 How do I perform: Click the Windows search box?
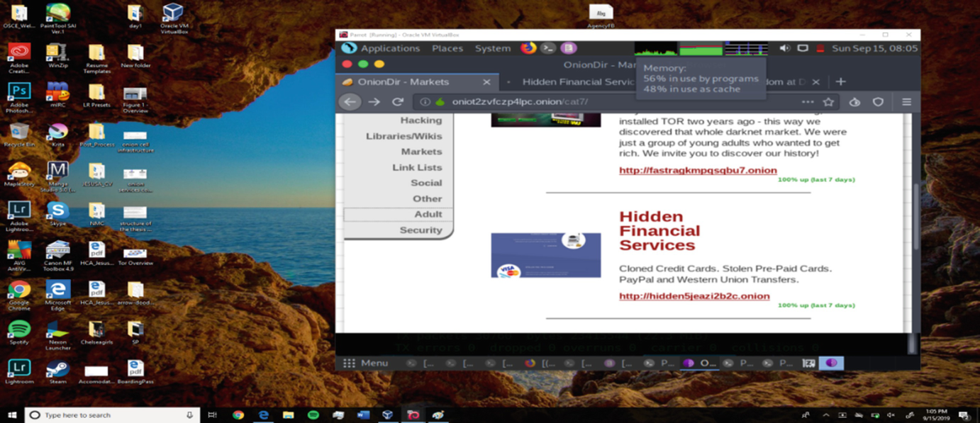point(112,414)
